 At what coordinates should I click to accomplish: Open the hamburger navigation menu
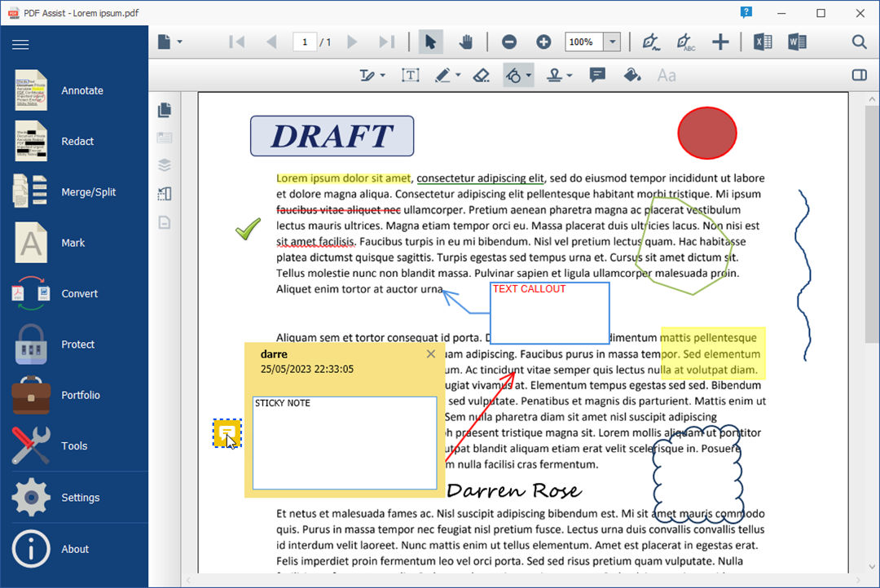point(20,45)
